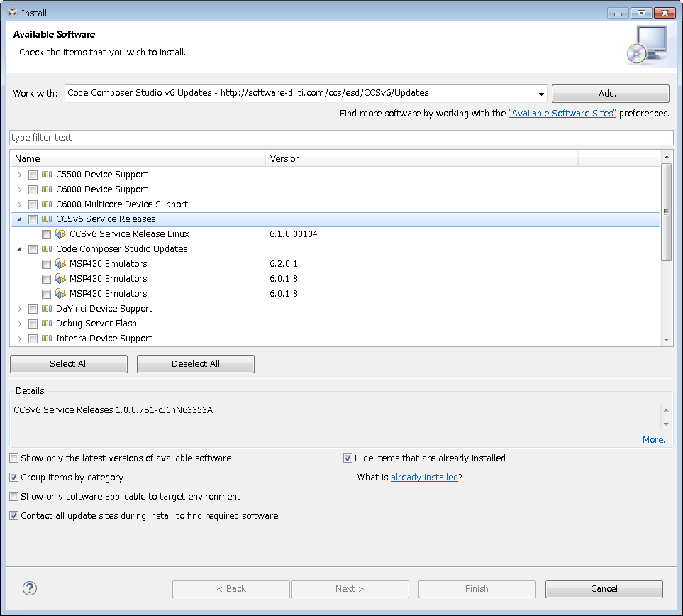Viewport: 683px width, 616px height.
Task: Select the 6.2.0.1 version cell
Action: tap(284, 264)
